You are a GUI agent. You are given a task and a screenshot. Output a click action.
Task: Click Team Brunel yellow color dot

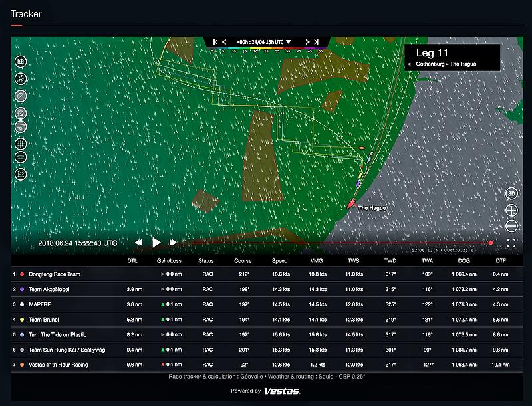coord(22,320)
